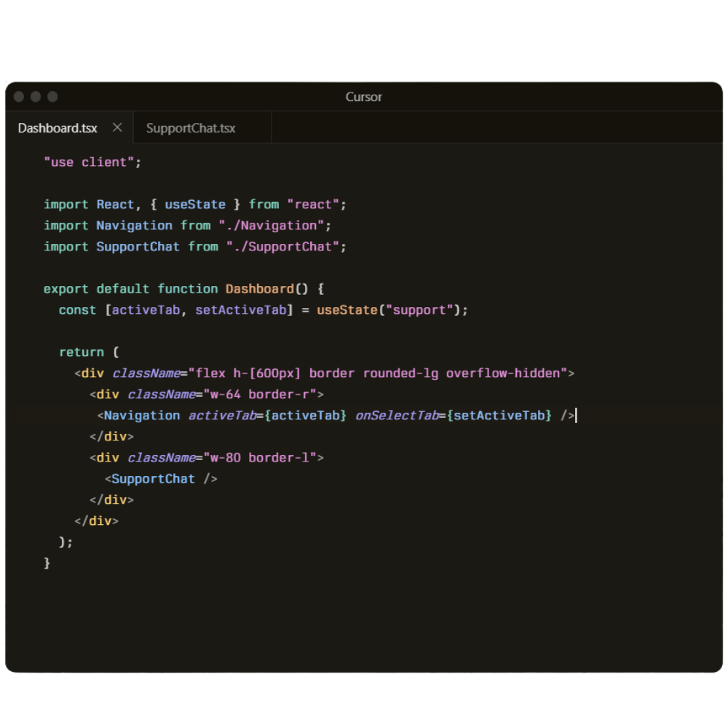
Task: Click the Dashboard function name
Action: tap(259, 289)
